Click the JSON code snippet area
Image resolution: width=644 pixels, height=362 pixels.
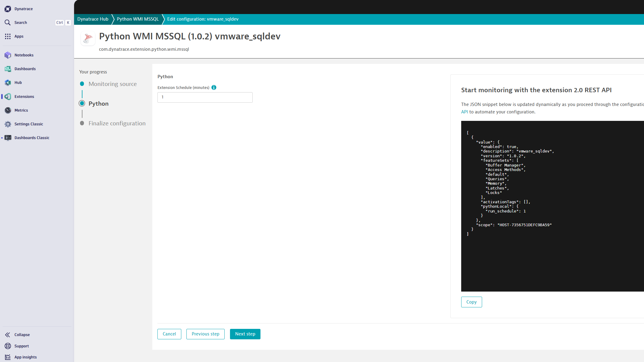pyautogui.click(x=553, y=206)
